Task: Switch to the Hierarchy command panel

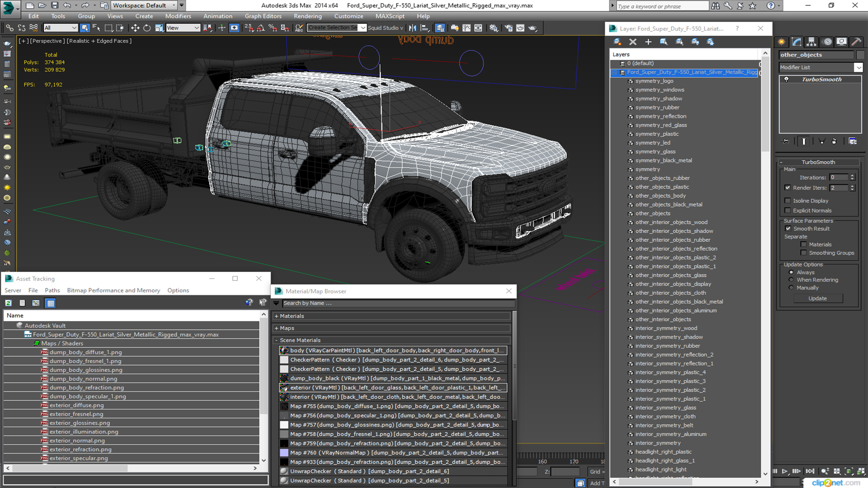Action: (x=812, y=42)
